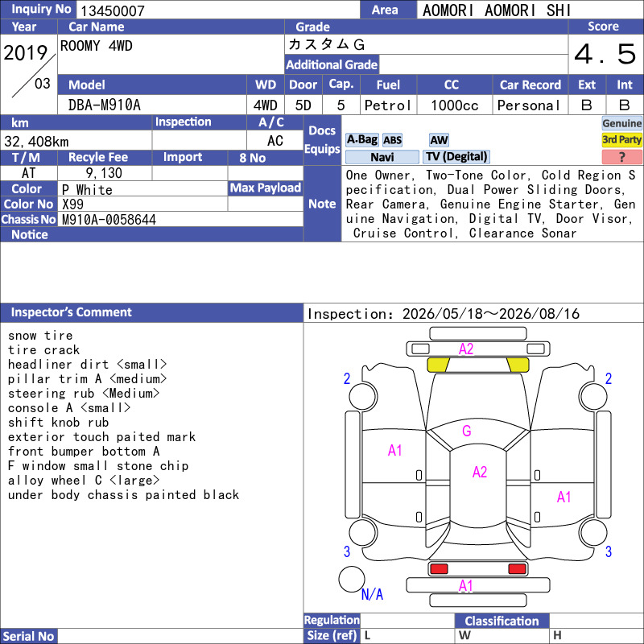Select the TV (Degital) badge
644x644 pixels.
[x=456, y=157]
